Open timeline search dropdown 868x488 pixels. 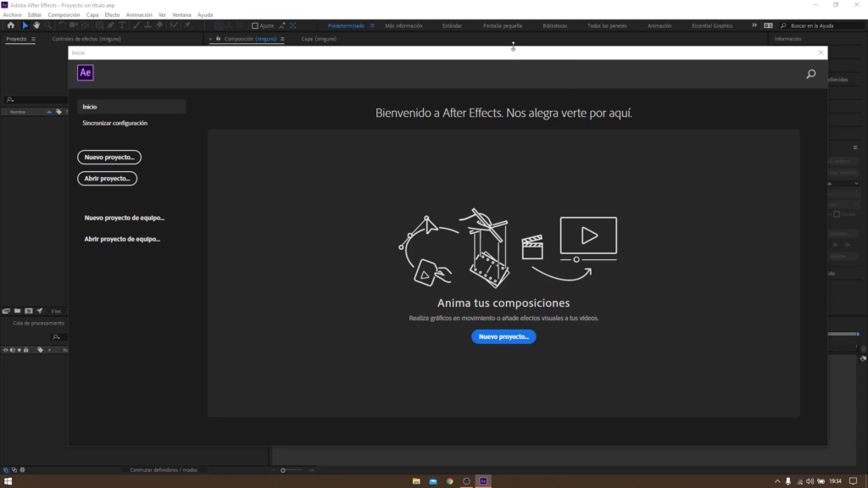click(x=56, y=337)
